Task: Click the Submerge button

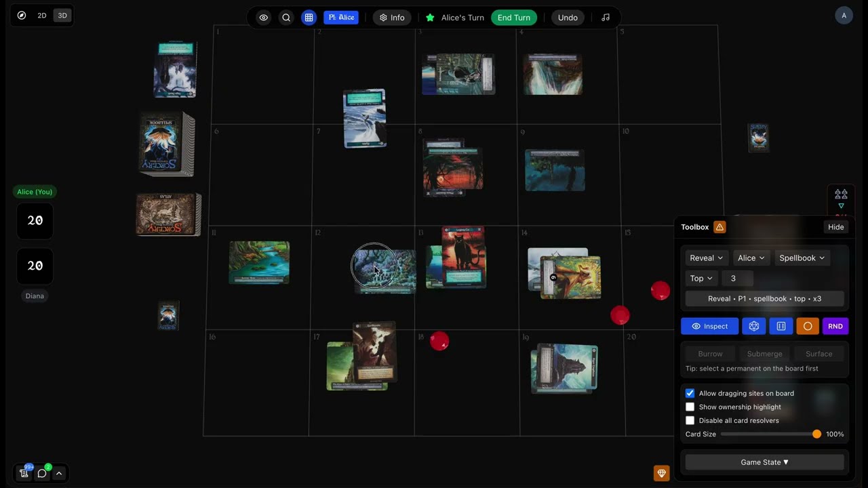Action: coord(764,354)
